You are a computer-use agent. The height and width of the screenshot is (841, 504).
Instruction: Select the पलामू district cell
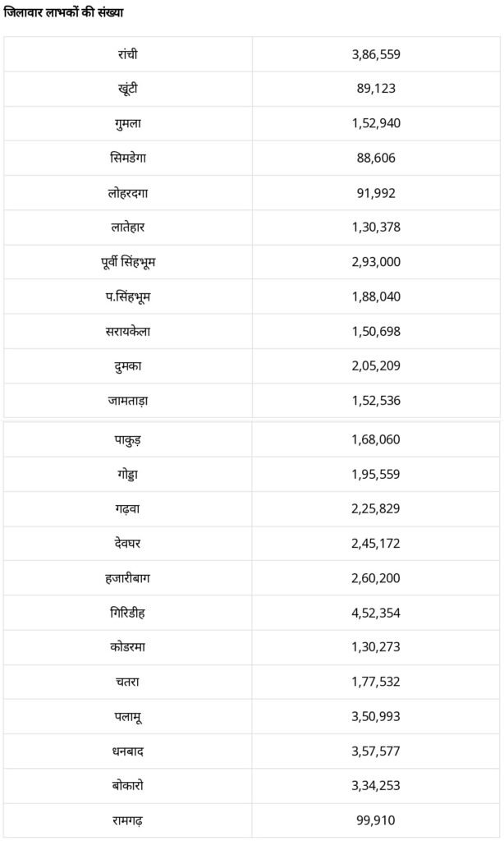point(128,716)
